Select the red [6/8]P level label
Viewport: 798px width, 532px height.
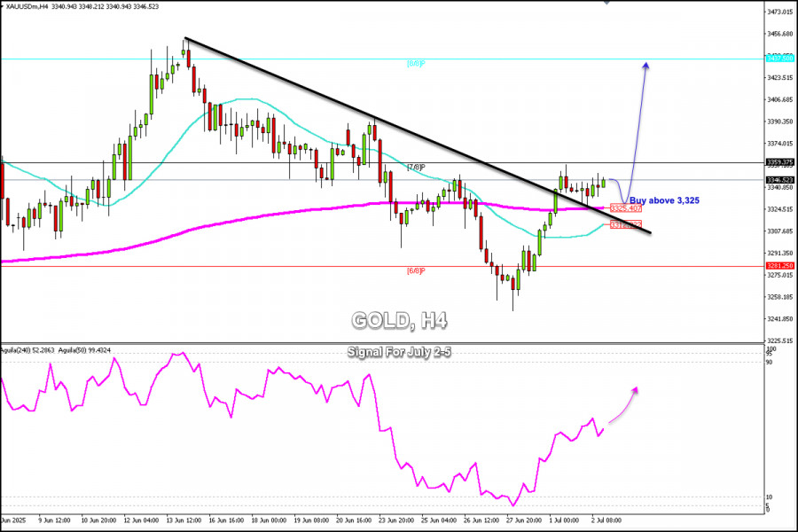pyautogui.click(x=416, y=270)
